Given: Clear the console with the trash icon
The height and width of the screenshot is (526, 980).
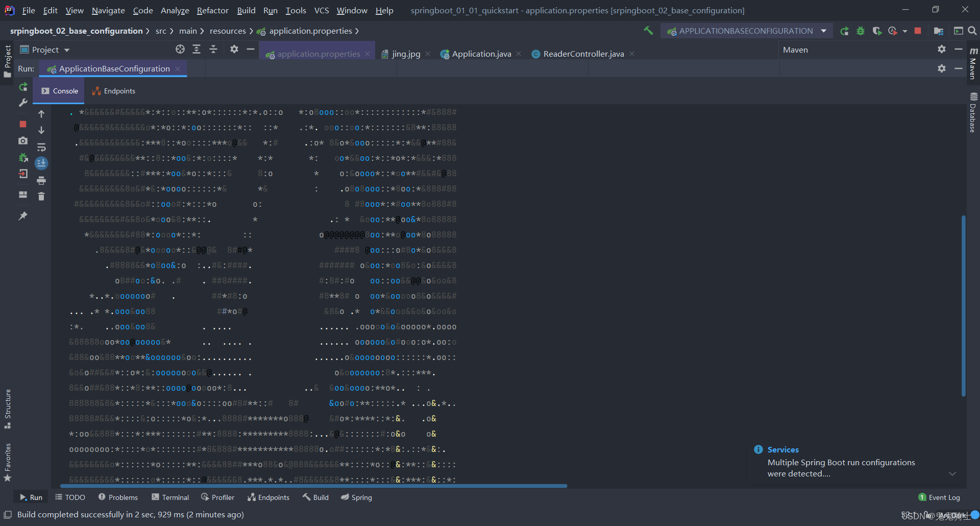Looking at the screenshot, I should pos(41,196).
